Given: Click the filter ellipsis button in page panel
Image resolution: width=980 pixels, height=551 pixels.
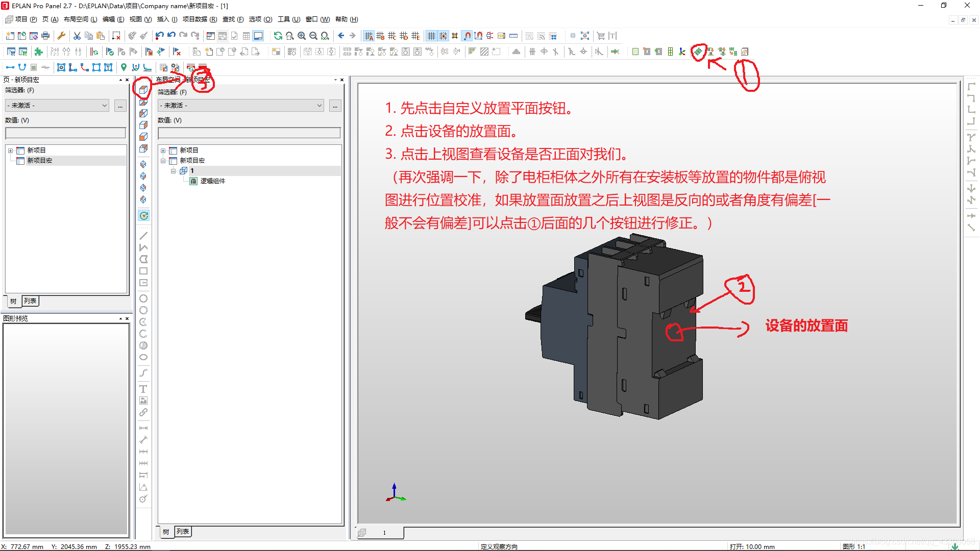Looking at the screenshot, I should (x=120, y=106).
